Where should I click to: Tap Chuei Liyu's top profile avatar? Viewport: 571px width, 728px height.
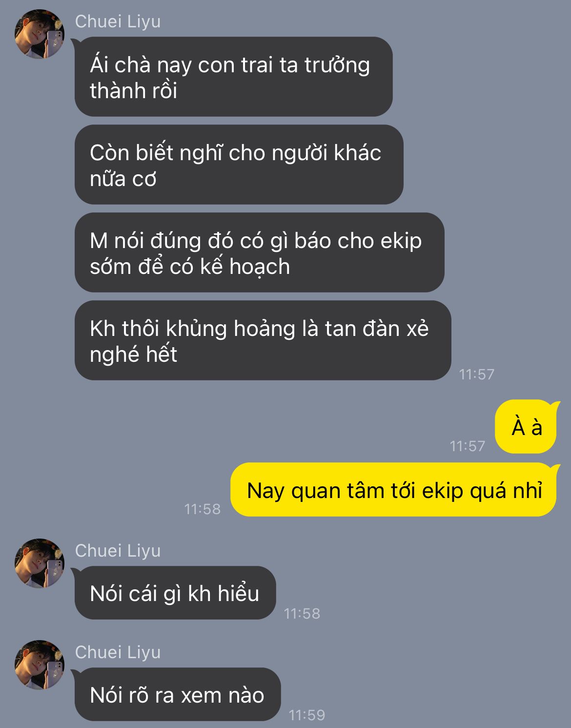coord(40,34)
